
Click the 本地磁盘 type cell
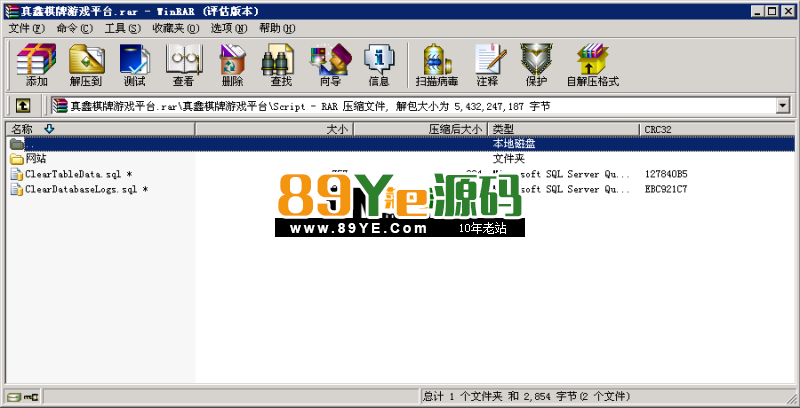pyautogui.click(x=514, y=144)
